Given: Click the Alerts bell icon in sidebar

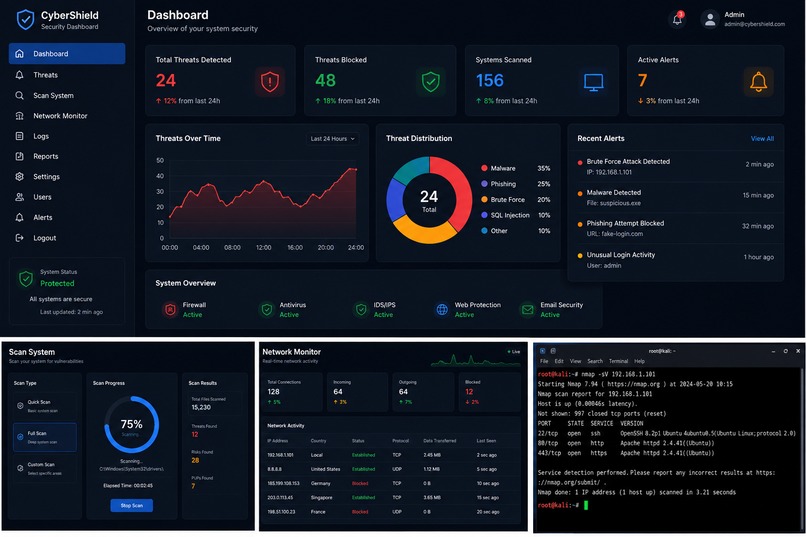Looking at the screenshot, I should (20, 218).
